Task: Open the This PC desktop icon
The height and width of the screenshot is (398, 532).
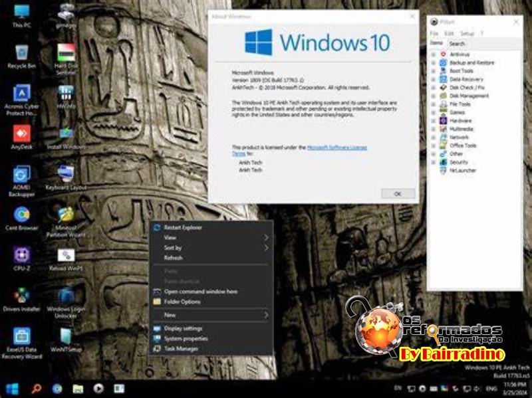Action: click(x=22, y=15)
